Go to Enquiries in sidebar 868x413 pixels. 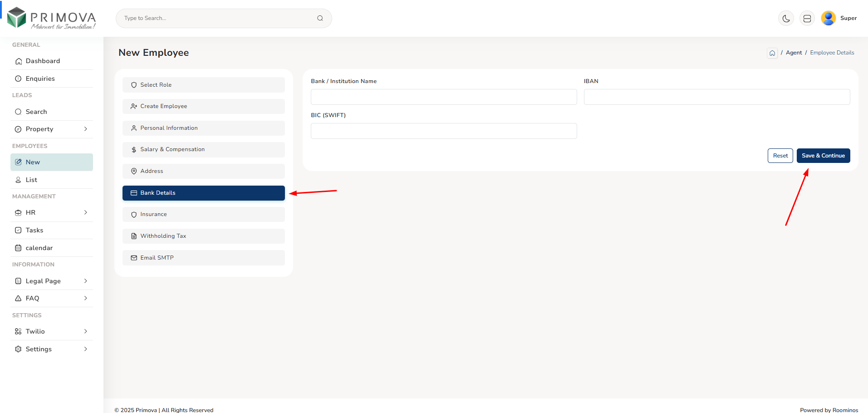tap(40, 79)
